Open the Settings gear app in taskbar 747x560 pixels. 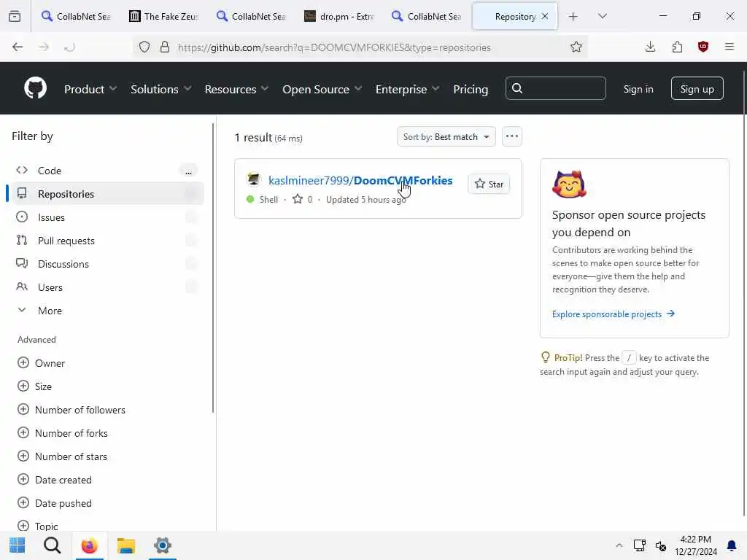tap(163, 545)
